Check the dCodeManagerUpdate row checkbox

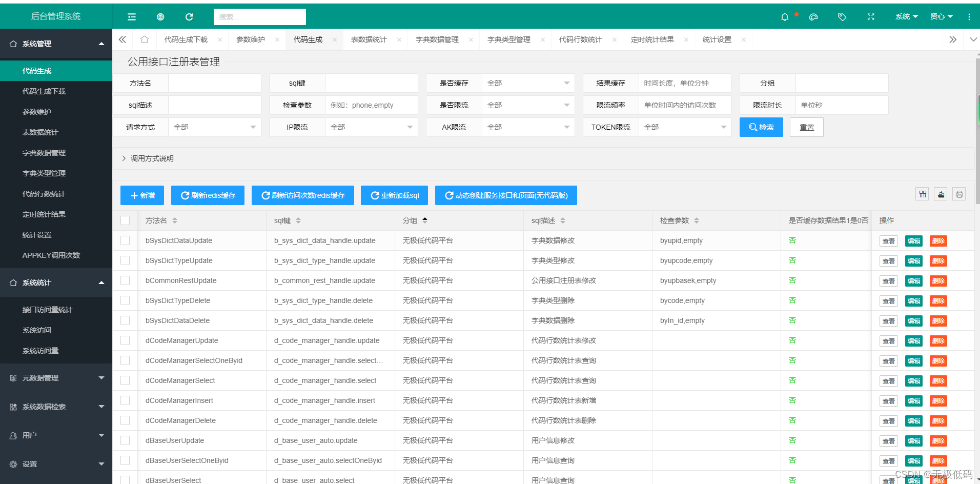click(x=125, y=340)
